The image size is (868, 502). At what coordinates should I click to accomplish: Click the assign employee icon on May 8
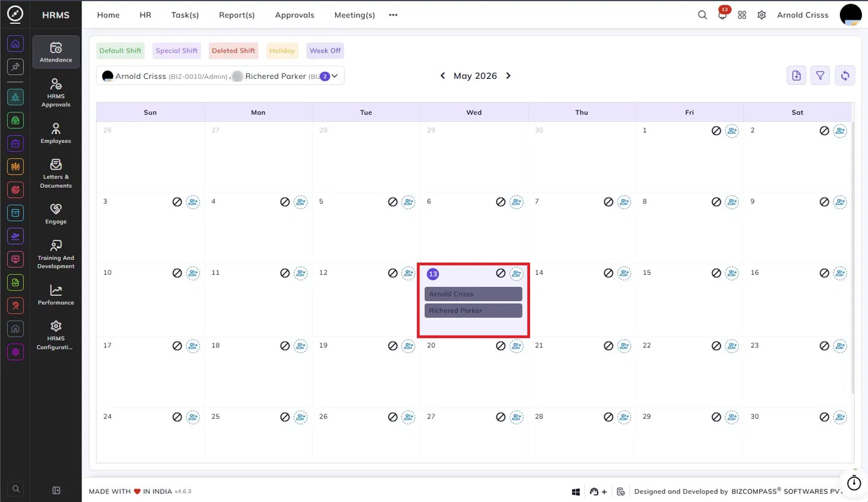point(732,202)
